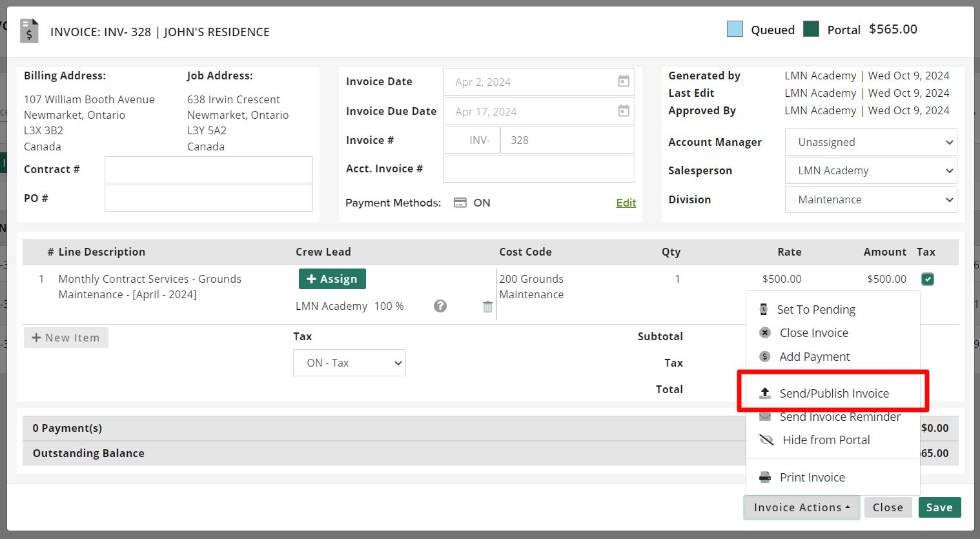Open the Salesperson dropdown

[870, 171]
